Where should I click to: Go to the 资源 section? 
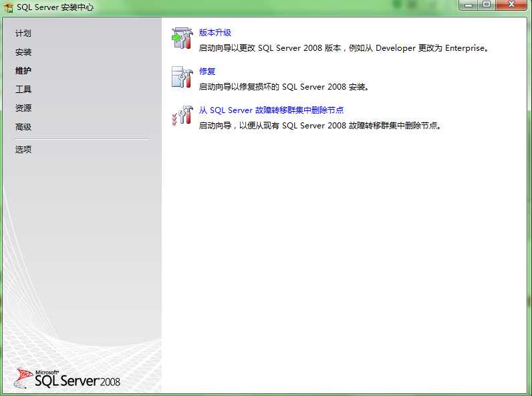(23, 108)
